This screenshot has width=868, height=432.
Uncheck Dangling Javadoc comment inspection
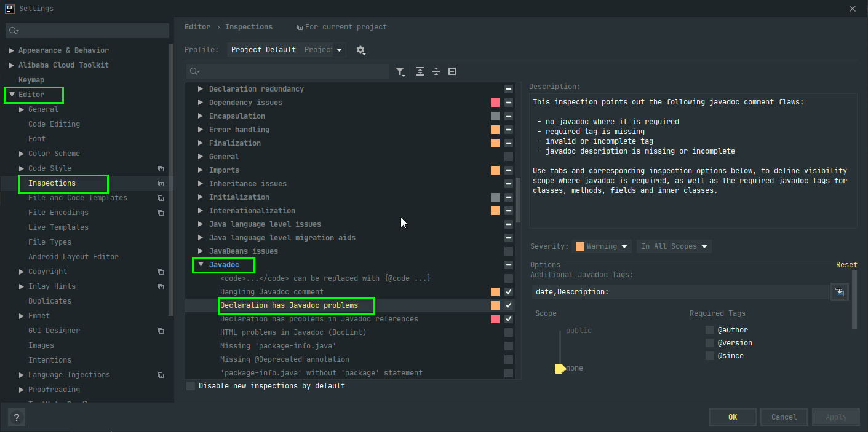coord(508,292)
